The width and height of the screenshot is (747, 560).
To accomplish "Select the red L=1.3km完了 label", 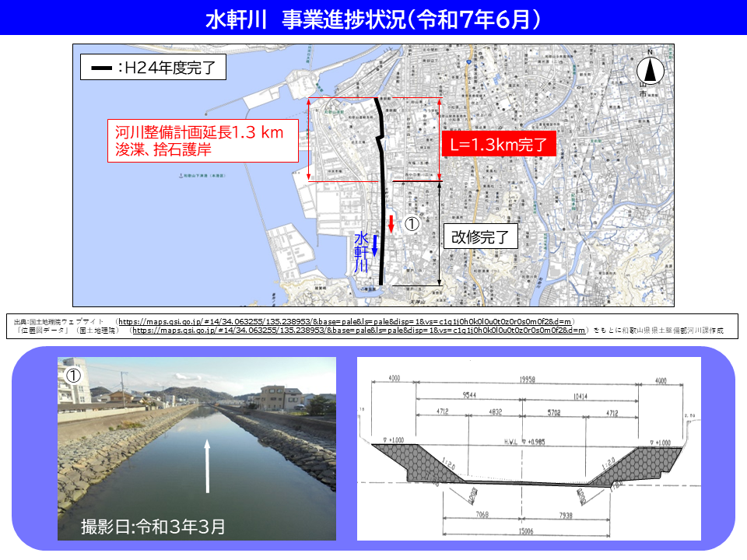I will (499, 144).
